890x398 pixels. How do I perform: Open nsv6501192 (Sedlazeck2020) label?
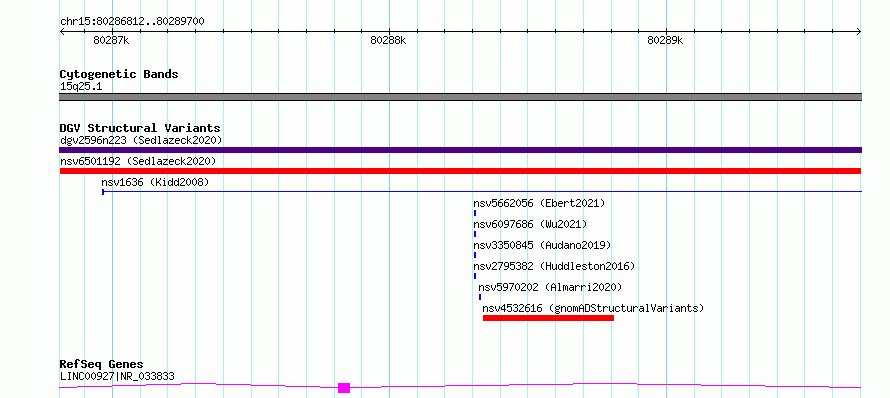pyautogui.click(x=138, y=161)
